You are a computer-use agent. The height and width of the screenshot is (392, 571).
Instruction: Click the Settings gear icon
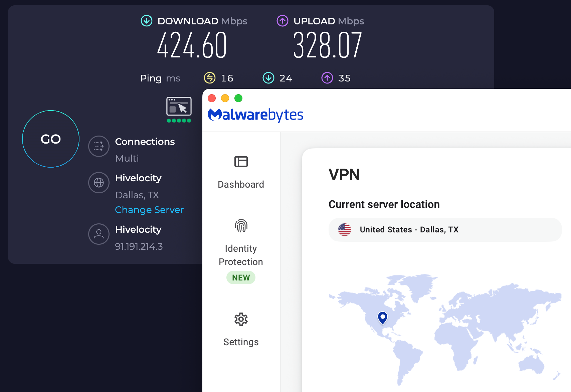241,320
